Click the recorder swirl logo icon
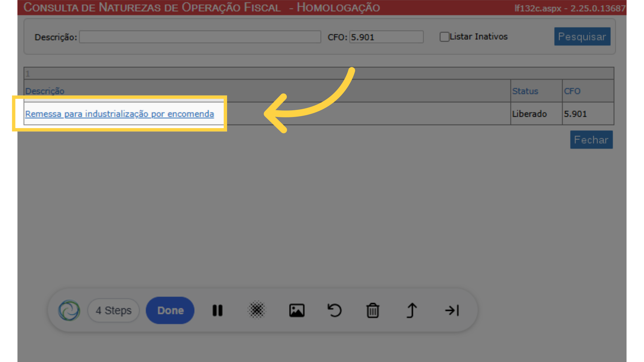Viewport: 644px width, 362px height. tap(69, 310)
